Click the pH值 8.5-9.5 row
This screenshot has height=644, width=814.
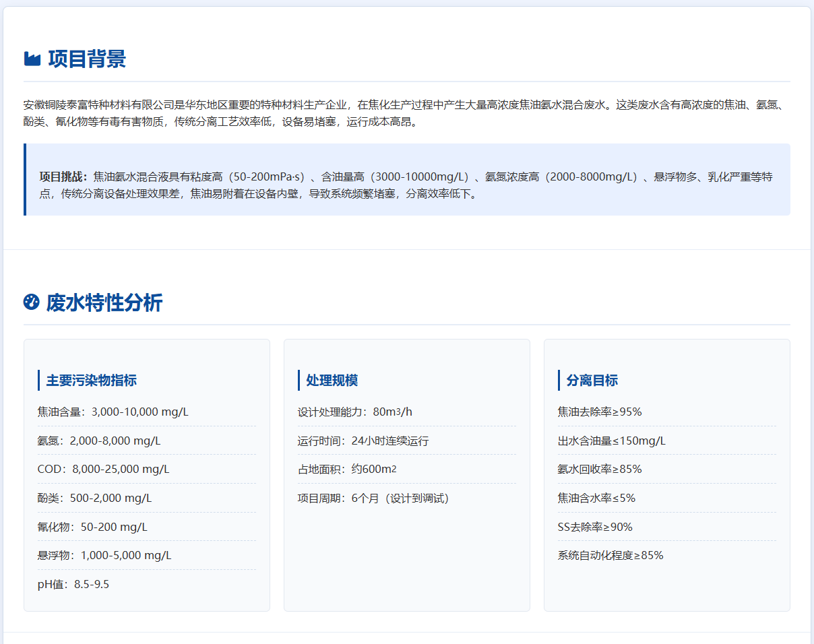(73, 585)
